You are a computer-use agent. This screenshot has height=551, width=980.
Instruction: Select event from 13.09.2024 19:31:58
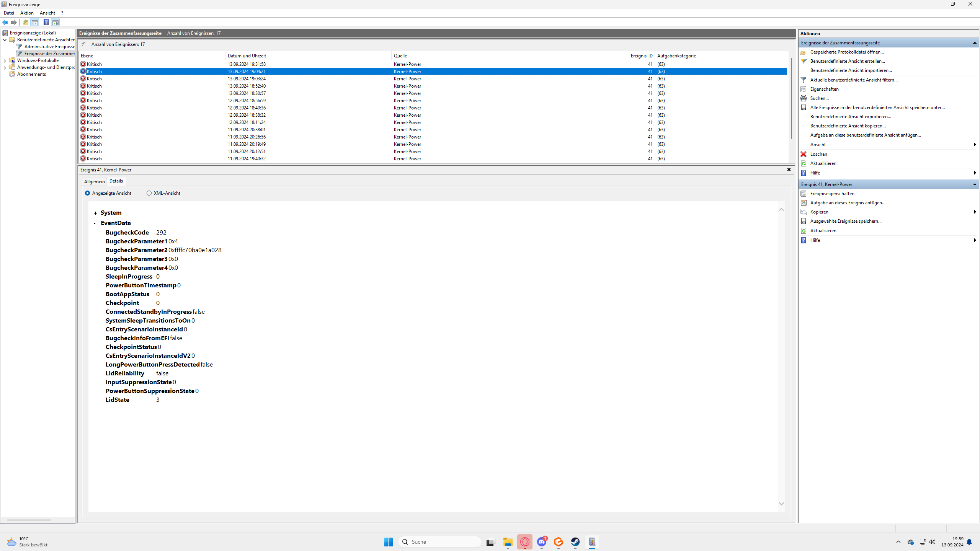coord(433,64)
